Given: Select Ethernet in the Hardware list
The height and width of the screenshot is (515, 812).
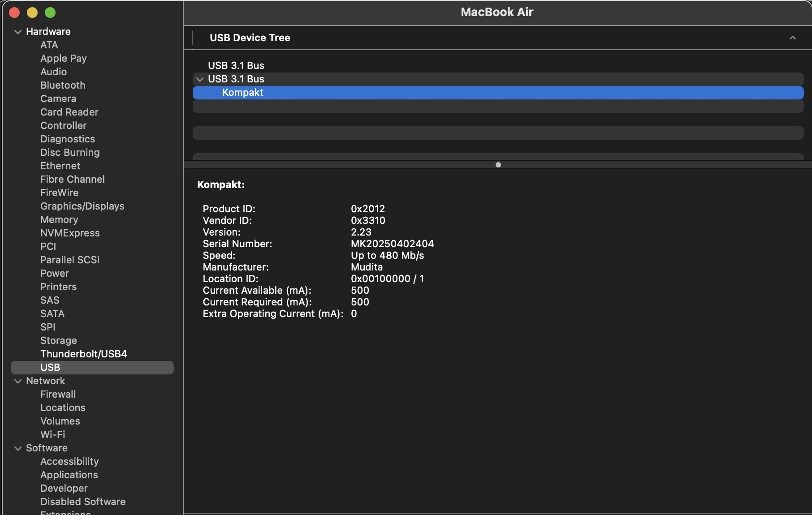Looking at the screenshot, I should (x=60, y=166).
